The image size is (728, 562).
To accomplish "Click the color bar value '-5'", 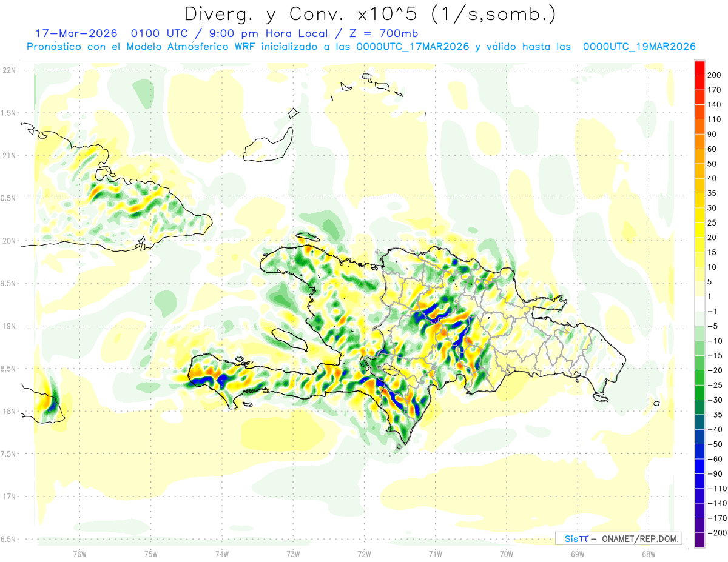I will click(x=713, y=326).
